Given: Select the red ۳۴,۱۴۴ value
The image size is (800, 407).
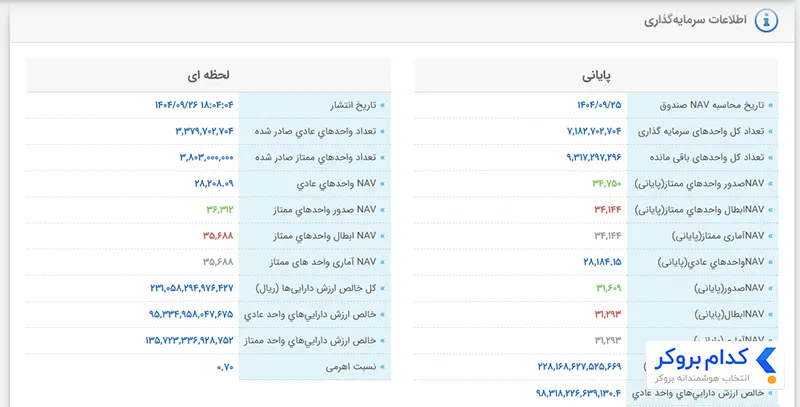Looking at the screenshot, I should pyautogui.click(x=608, y=210).
